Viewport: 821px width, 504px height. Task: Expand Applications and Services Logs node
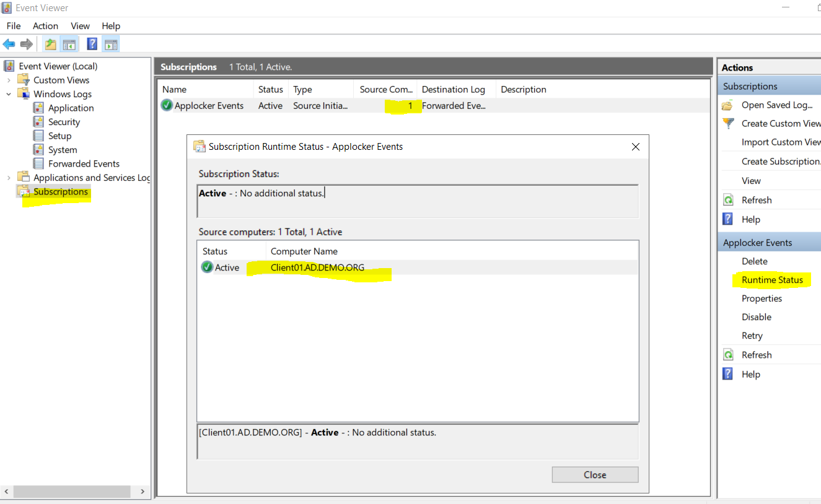(x=9, y=178)
